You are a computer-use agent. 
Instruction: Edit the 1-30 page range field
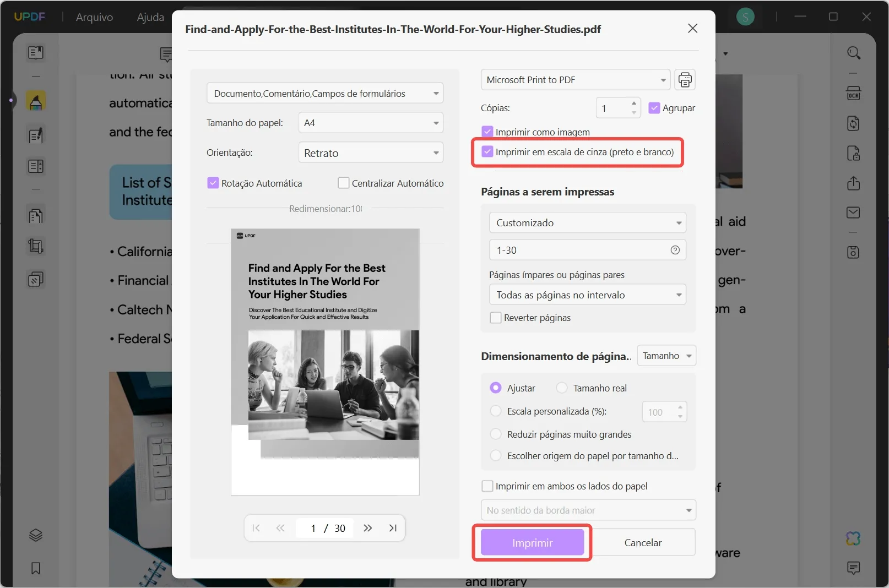tap(578, 250)
